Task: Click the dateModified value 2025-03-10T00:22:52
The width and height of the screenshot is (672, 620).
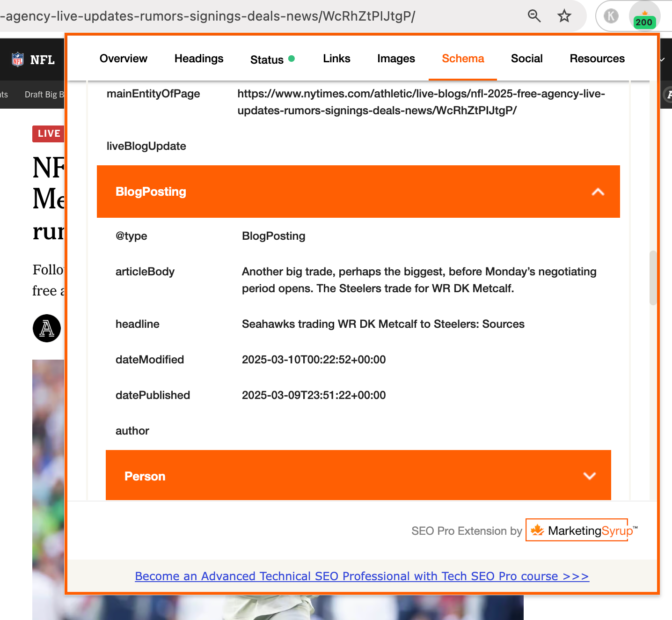Action: (x=314, y=360)
